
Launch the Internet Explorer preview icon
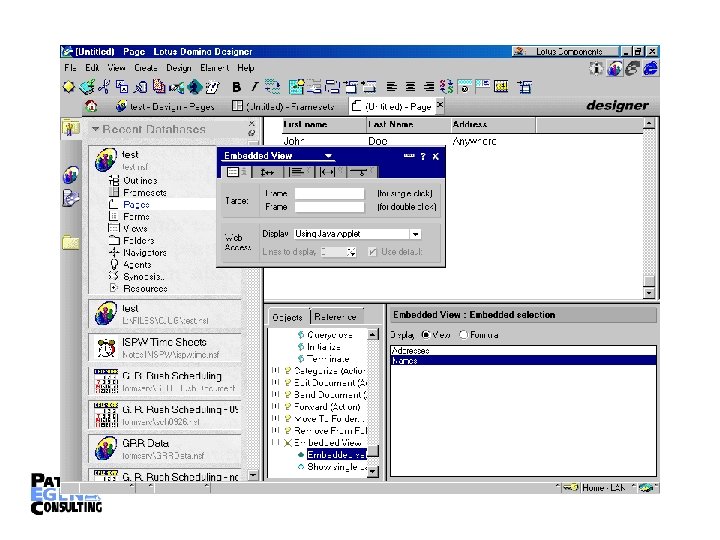[650, 68]
